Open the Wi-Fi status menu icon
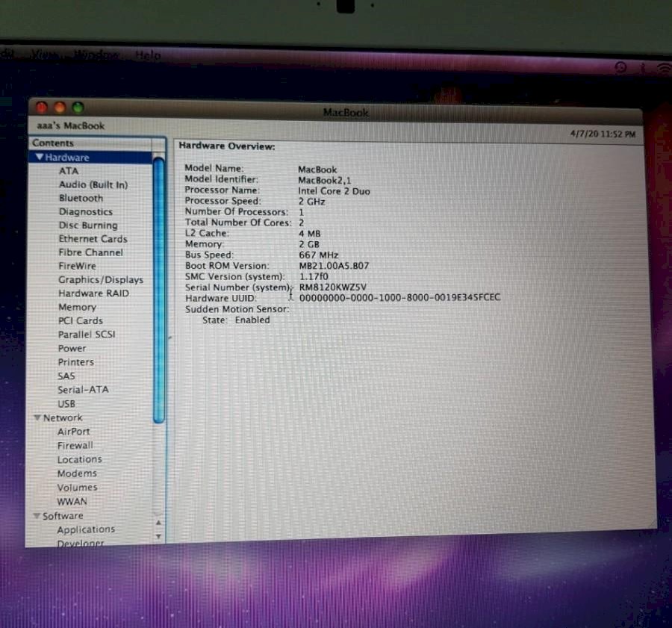The image size is (672, 628). pyautogui.click(x=664, y=69)
